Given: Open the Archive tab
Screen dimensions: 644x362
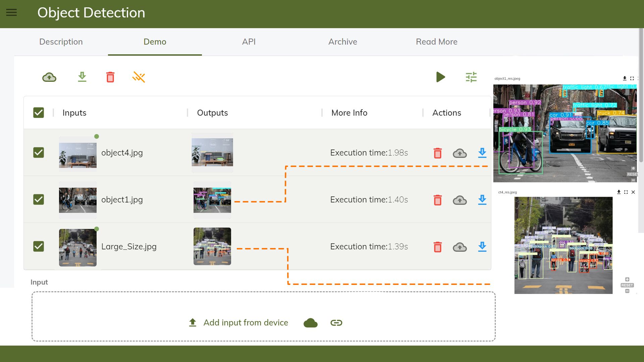Looking at the screenshot, I should pos(342,41).
